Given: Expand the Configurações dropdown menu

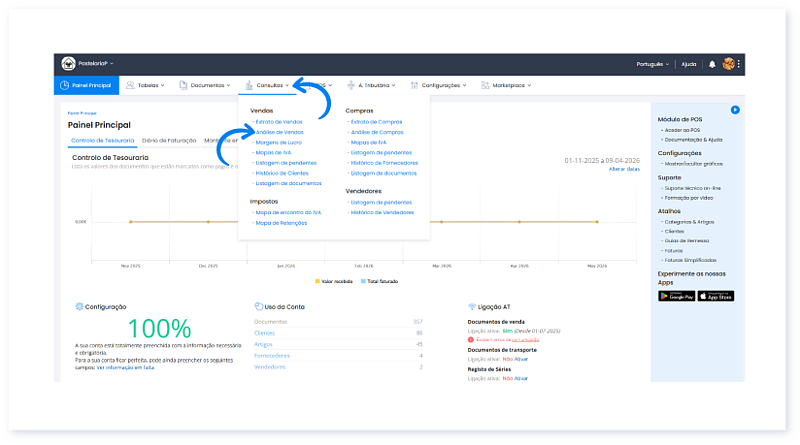Looking at the screenshot, I should pos(440,86).
